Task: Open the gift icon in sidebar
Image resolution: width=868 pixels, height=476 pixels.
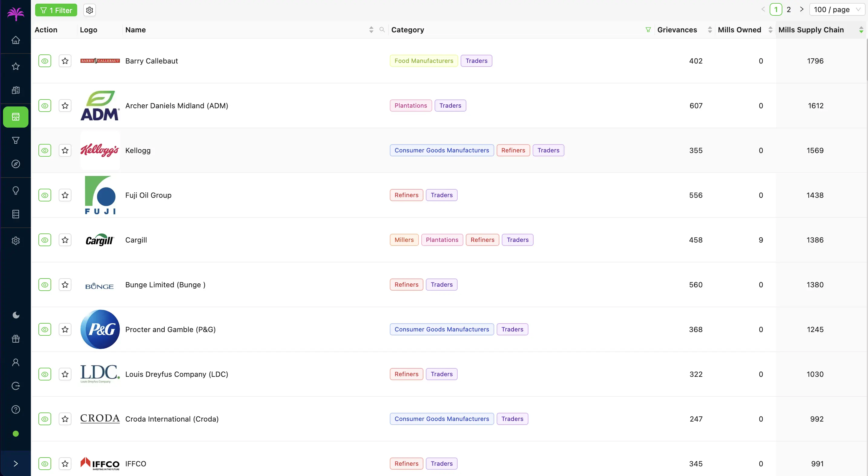Action: click(x=15, y=339)
